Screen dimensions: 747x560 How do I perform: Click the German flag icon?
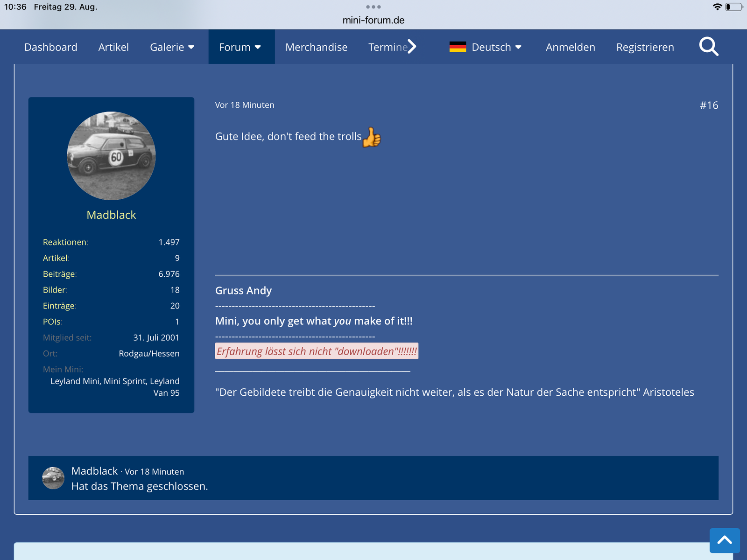tap(458, 47)
